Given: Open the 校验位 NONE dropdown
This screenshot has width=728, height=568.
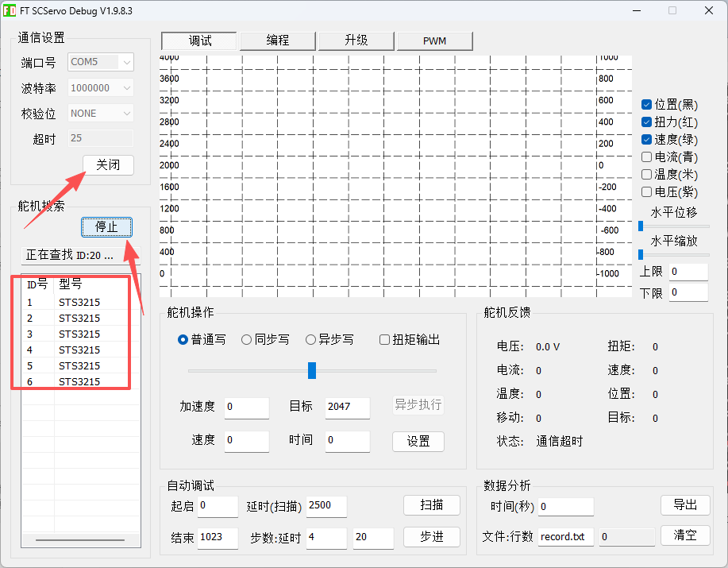Looking at the screenshot, I should coord(101,114).
